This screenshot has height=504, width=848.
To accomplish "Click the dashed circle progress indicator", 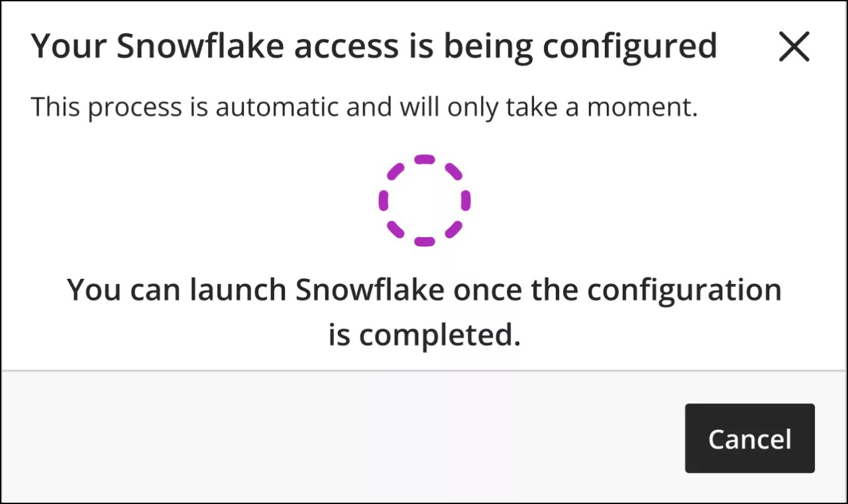I will click(x=424, y=201).
